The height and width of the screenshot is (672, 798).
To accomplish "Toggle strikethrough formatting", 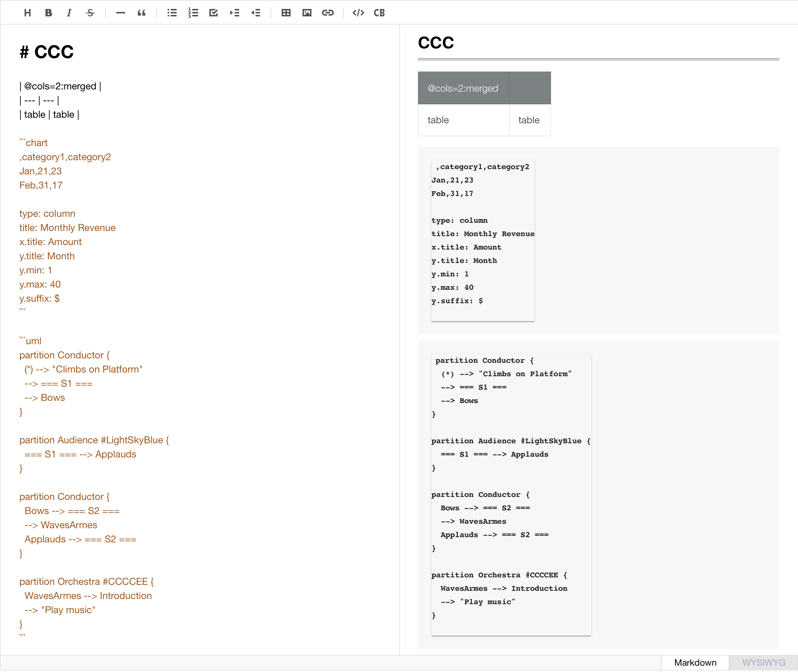I will tap(90, 13).
